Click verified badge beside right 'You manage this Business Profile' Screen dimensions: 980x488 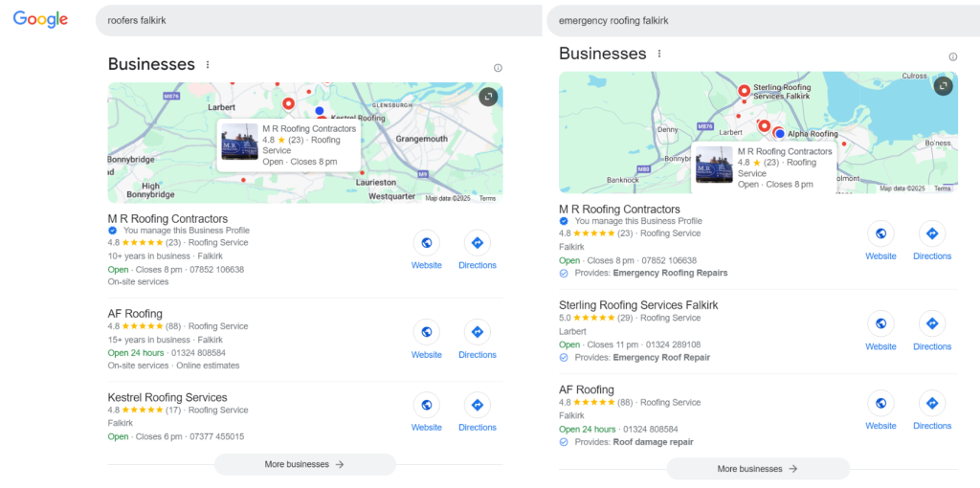[x=563, y=221]
